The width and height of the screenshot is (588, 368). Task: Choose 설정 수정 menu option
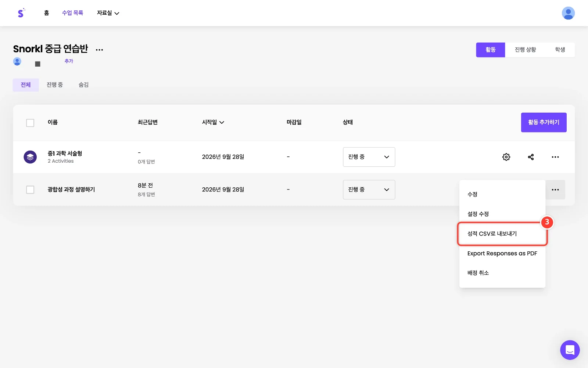click(502, 214)
